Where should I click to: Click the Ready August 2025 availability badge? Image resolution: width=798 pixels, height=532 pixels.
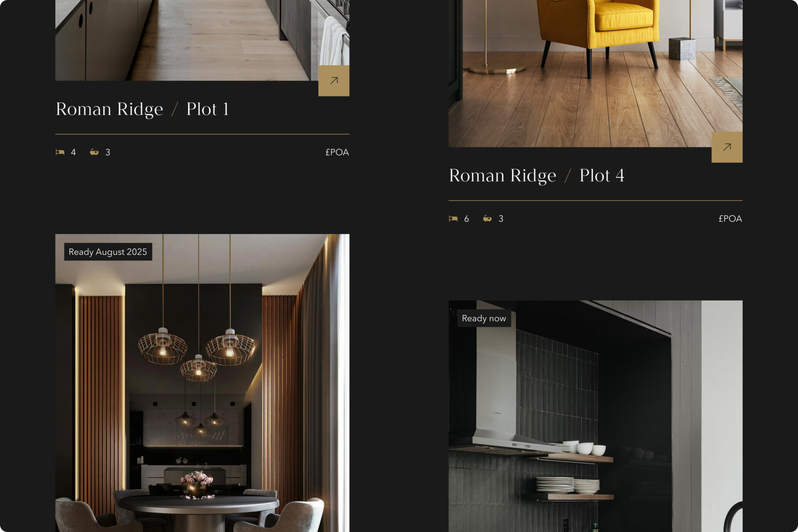click(108, 252)
